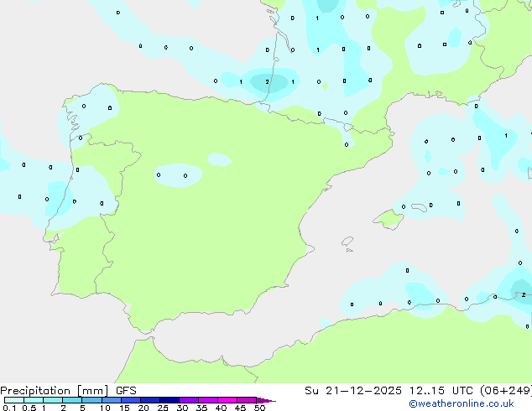Select the legend swatch between 10 and 15
532x411 pixels.
(112, 400)
